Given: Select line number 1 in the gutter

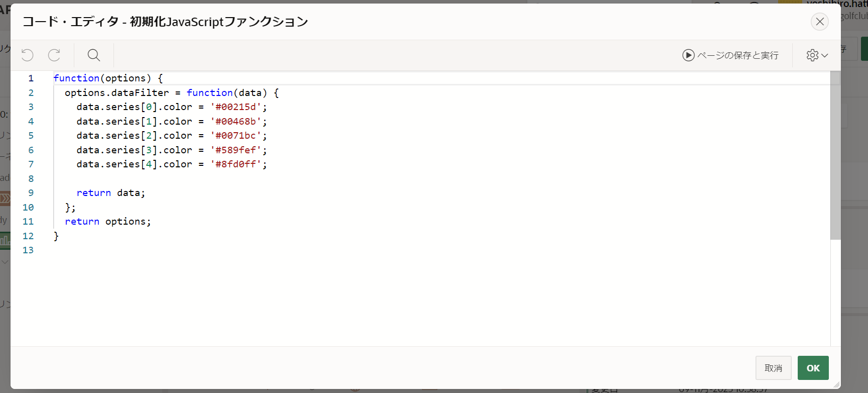Looking at the screenshot, I should [31, 78].
